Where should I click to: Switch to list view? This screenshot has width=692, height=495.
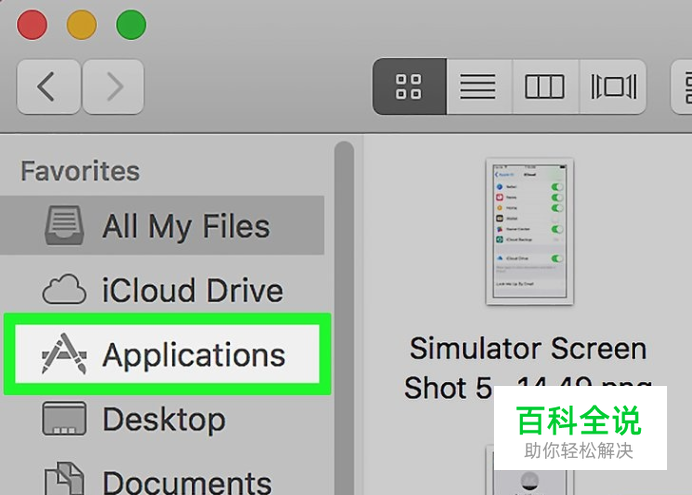[479, 86]
